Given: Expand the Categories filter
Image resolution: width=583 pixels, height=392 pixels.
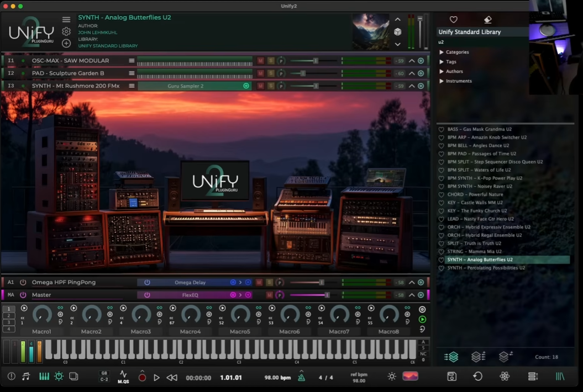Looking at the screenshot, I should (x=442, y=52).
